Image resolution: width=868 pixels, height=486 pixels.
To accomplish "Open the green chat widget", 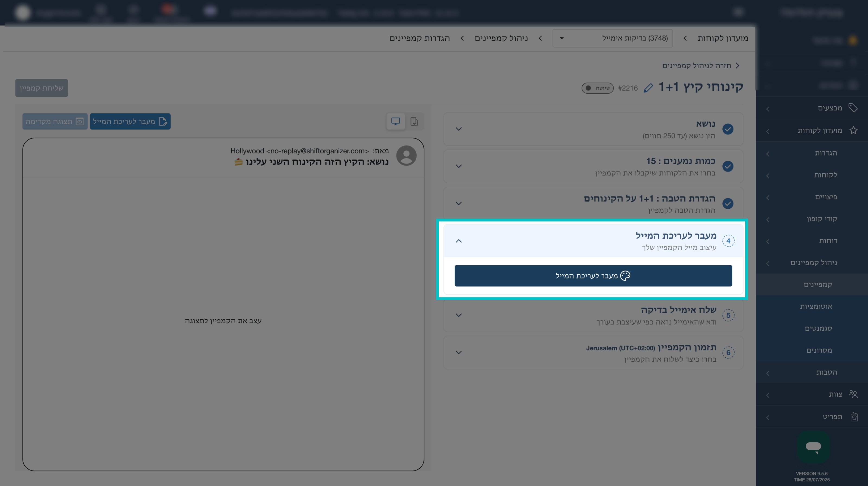I will point(813,447).
